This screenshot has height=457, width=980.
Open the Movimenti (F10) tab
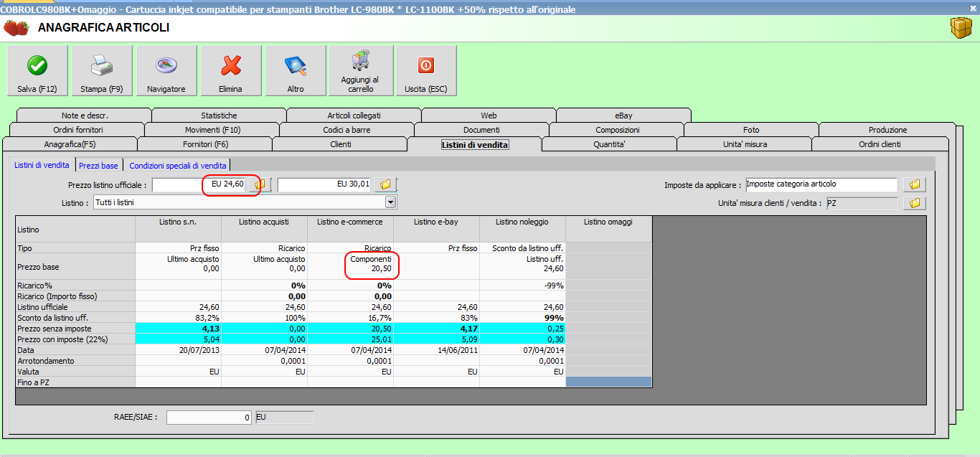[212, 130]
